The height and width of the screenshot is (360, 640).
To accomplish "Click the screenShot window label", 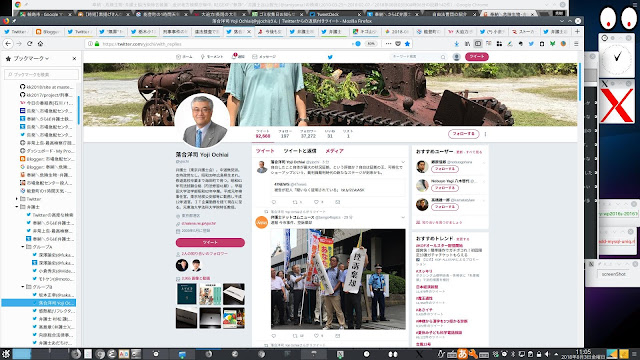I will point(613,274).
